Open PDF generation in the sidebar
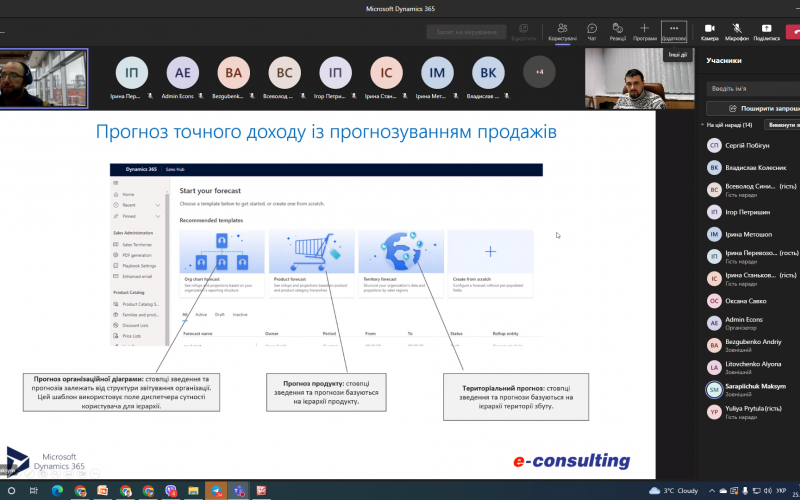The width and height of the screenshot is (800, 500). [x=137, y=255]
